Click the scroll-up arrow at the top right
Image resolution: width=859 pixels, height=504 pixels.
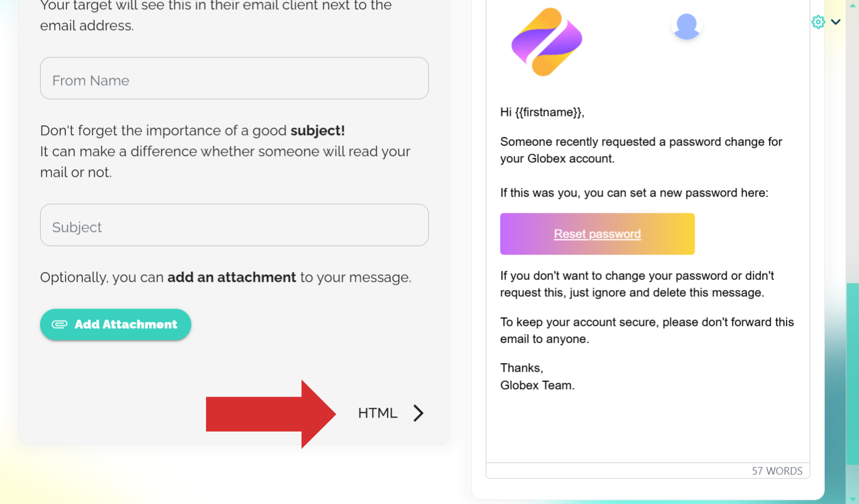click(x=853, y=5)
